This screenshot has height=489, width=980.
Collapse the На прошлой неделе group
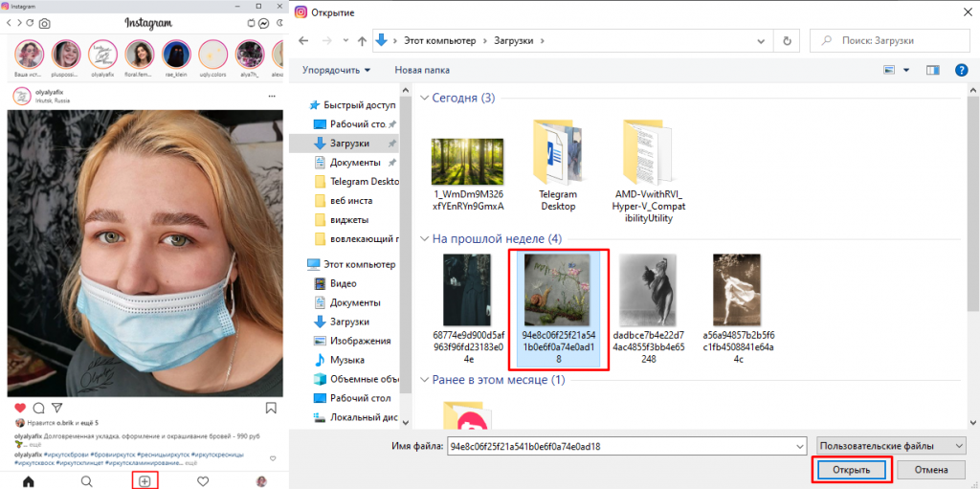point(426,239)
